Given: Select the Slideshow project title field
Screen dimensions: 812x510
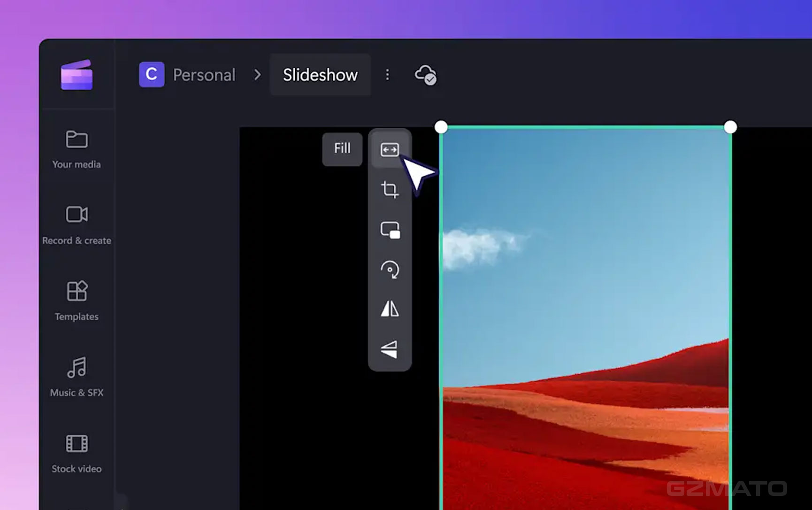Looking at the screenshot, I should coord(320,75).
